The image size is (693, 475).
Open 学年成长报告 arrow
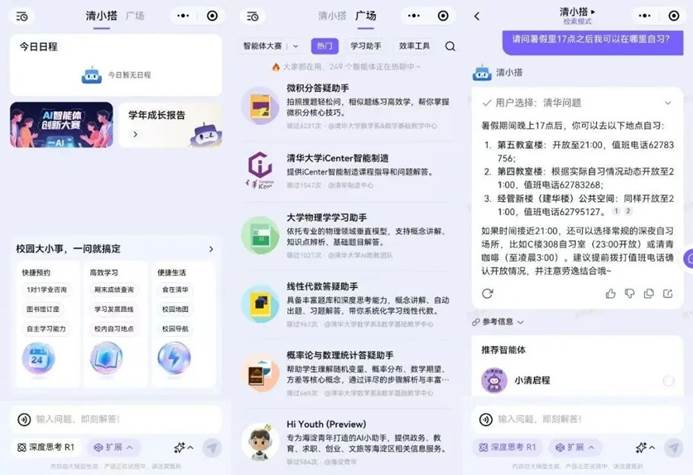pyautogui.click(x=135, y=134)
